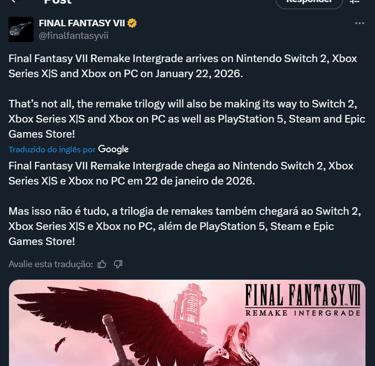Click the "Avalie esta tradução" label
Viewport: 375px width, 366px height.
coord(51,264)
